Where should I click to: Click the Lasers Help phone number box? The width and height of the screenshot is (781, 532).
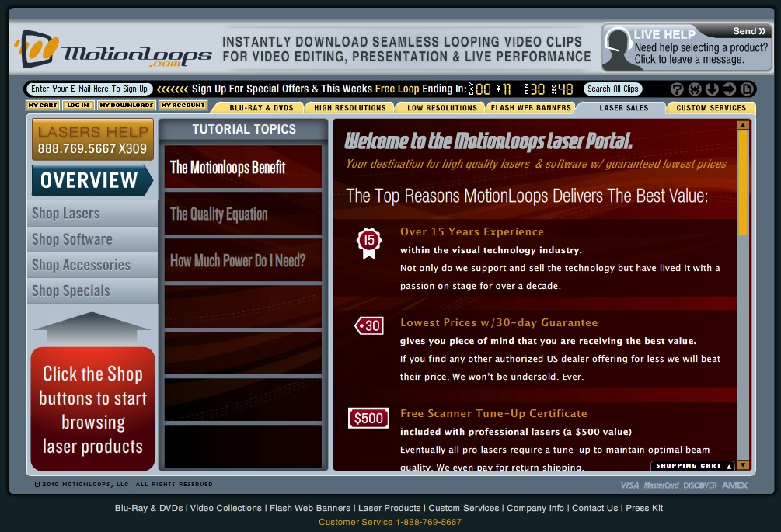point(92,140)
